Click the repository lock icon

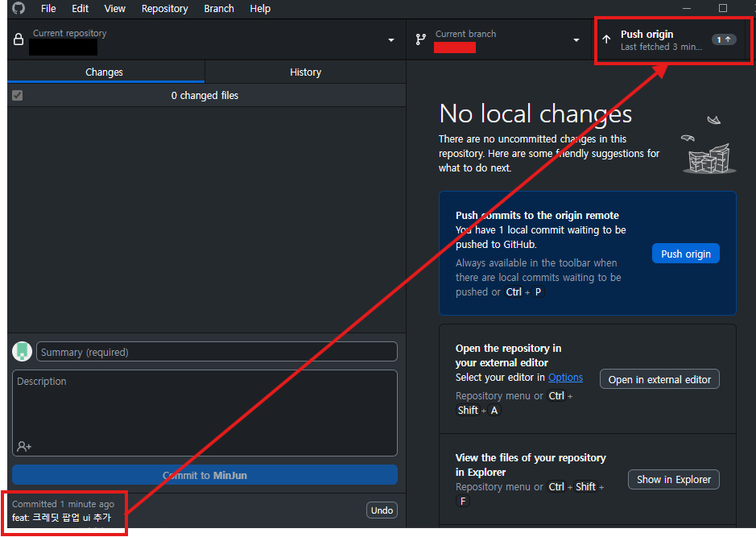pos(19,39)
